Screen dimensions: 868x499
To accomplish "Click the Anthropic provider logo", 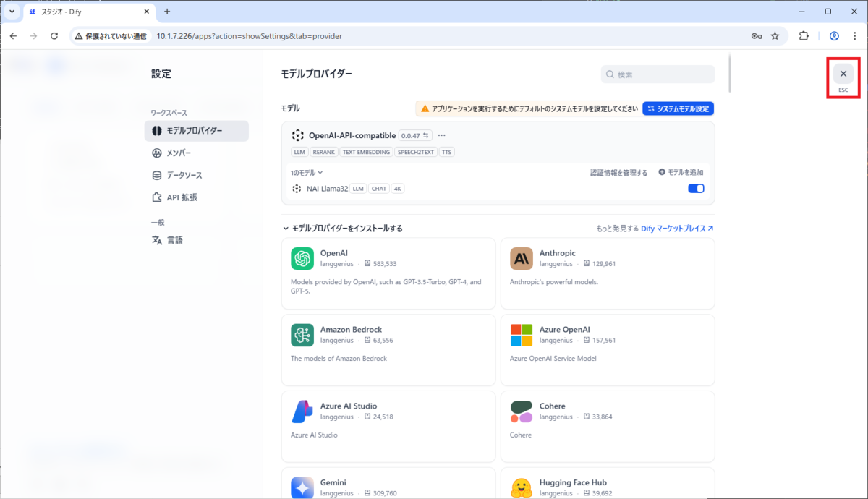I will 522,259.
